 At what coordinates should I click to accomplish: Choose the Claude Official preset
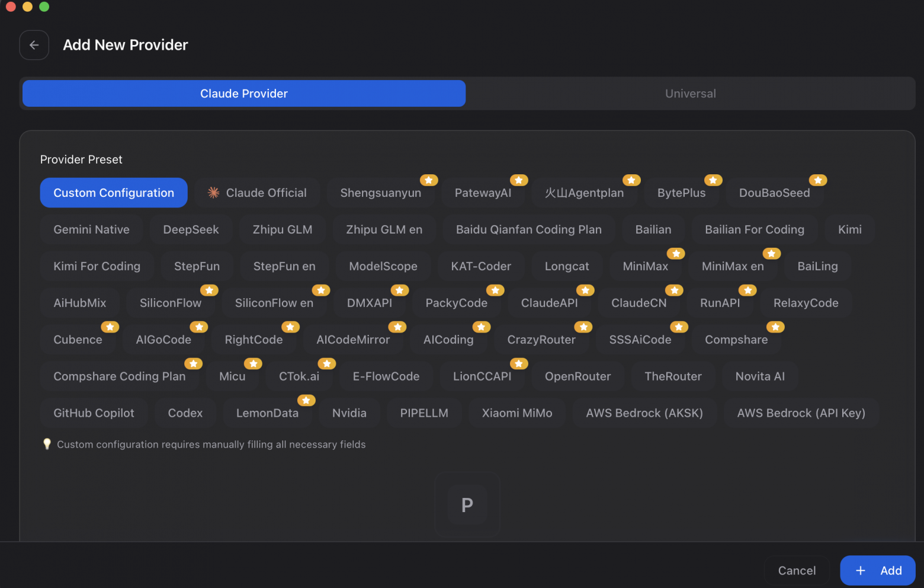[x=257, y=193]
